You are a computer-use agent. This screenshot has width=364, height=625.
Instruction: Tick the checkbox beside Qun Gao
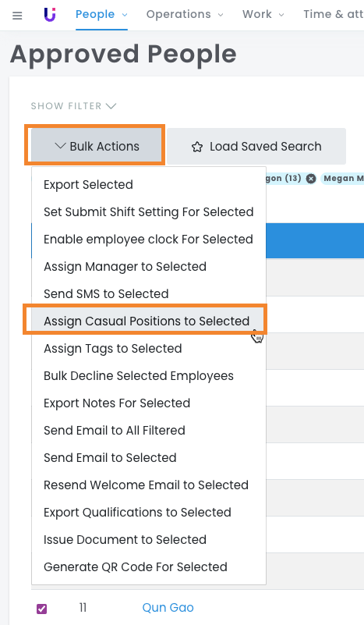(42, 609)
